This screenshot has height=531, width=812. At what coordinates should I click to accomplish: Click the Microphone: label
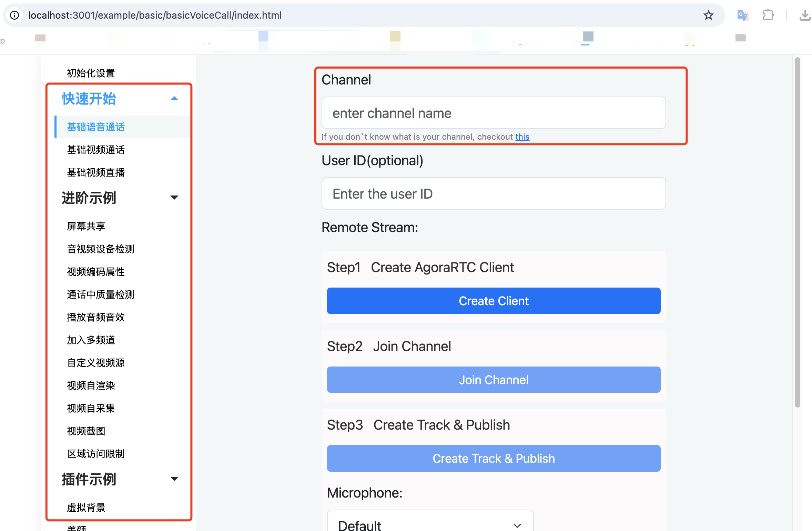click(365, 493)
